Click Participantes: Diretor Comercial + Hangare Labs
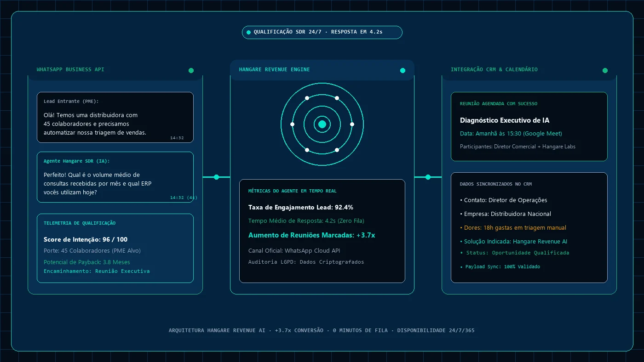Image resolution: width=644 pixels, height=362 pixels. click(x=517, y=147)
